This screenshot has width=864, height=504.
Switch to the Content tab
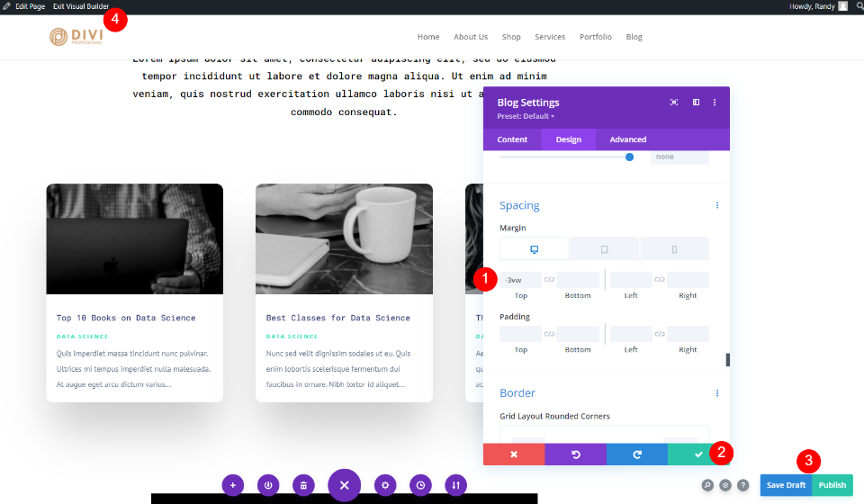pos(512,139)
